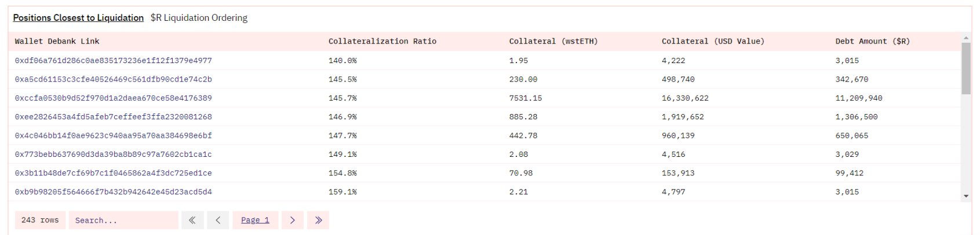The image size is (980, 235).
Task: Click the table's vertical scrollbar thumb
Action: (x=966, y=68)
